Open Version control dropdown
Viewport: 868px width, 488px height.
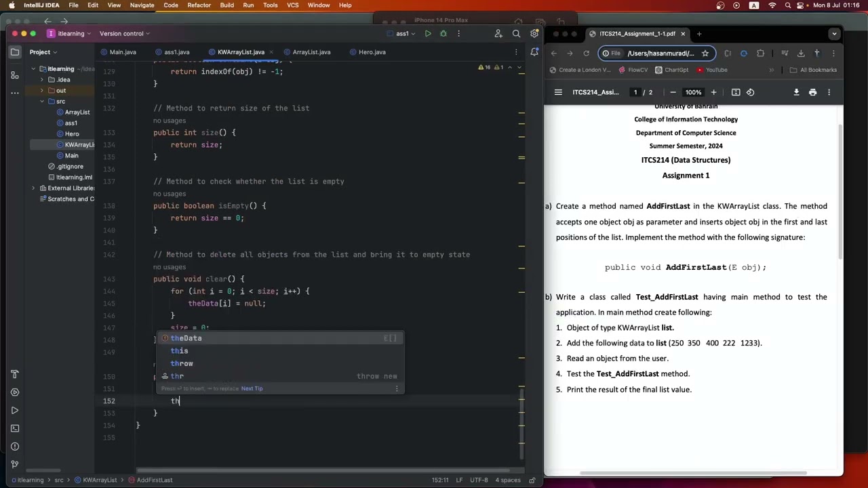pos(125,34)
